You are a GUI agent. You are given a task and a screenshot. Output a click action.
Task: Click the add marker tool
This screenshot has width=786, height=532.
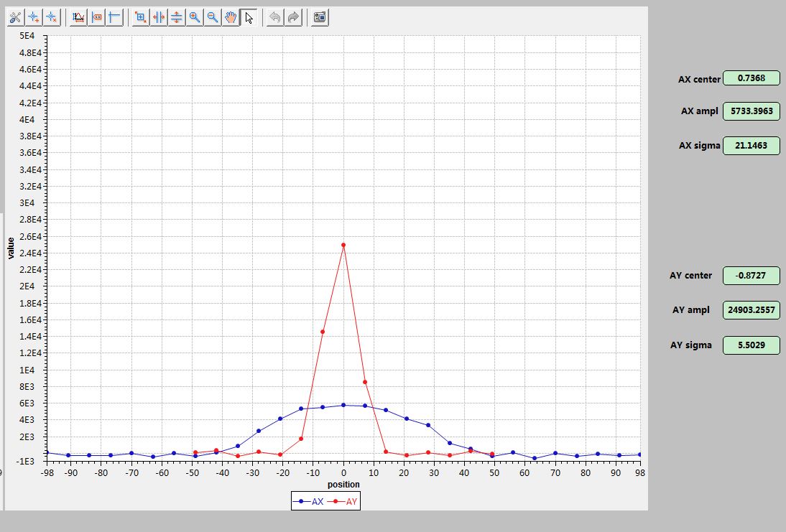pos(33,17)
